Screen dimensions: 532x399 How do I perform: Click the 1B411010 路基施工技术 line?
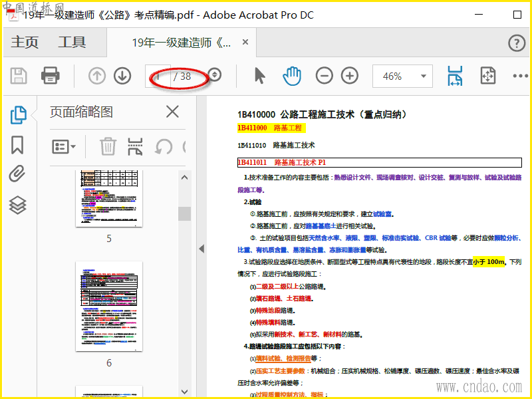tap(276, 145)
